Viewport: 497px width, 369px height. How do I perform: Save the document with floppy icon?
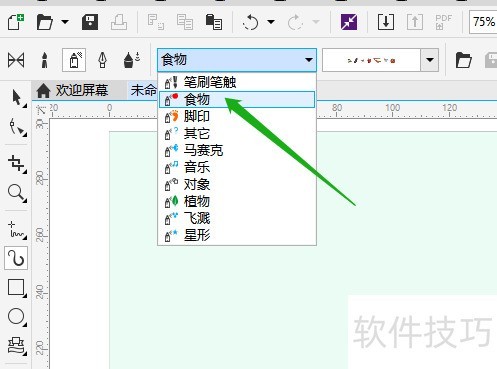pos(90,22)
